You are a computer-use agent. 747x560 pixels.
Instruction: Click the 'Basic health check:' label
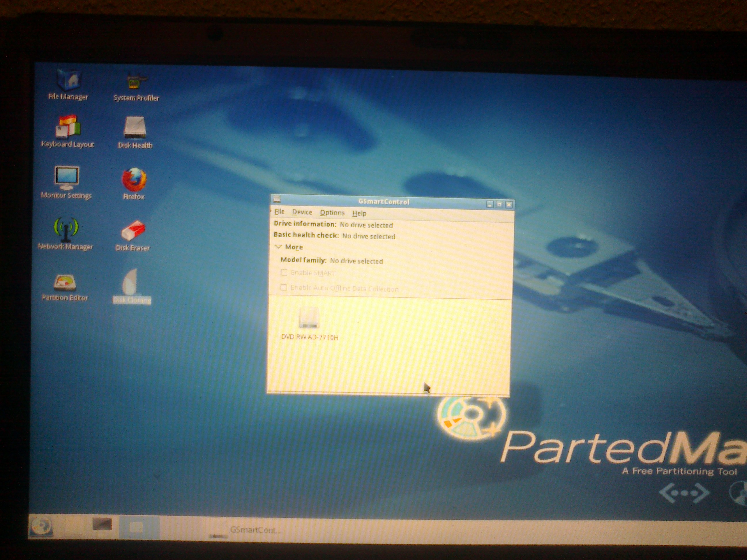tap(306, 235)
